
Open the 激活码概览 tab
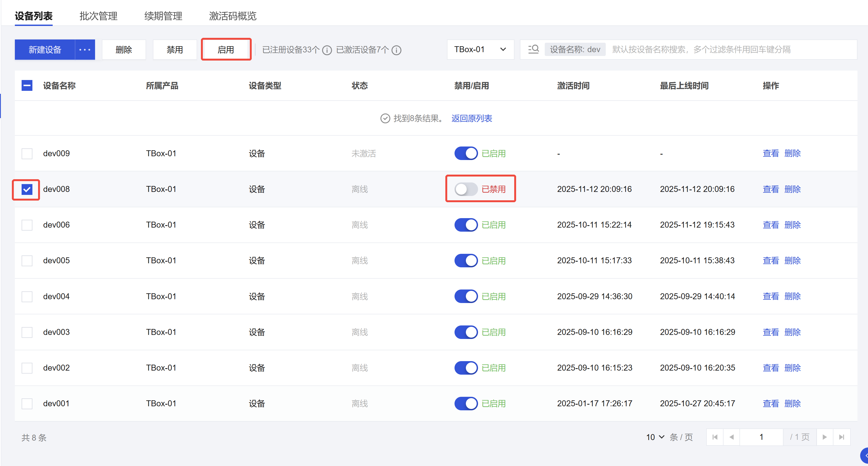point(233,16)
